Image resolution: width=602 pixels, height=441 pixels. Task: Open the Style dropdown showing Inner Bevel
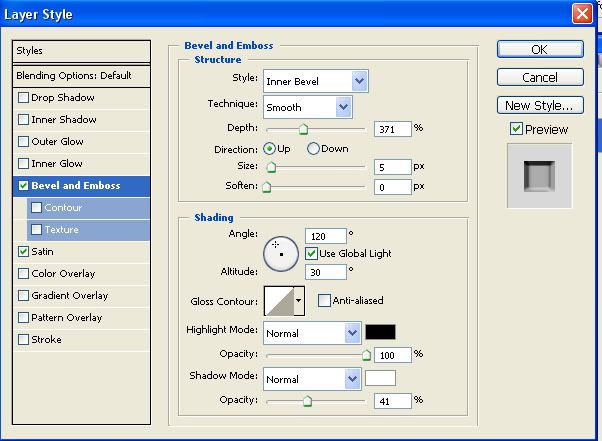coord(316,81)
